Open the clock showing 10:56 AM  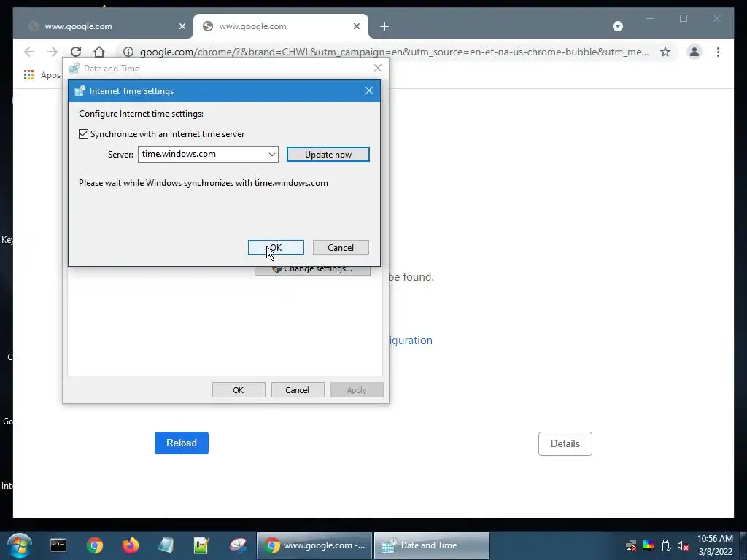pyautogui.click(x=715, y=545)
